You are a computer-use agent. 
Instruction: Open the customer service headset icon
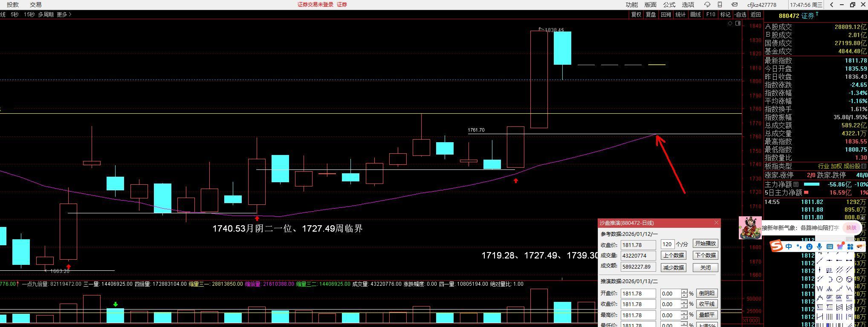(x=707, y=5)
